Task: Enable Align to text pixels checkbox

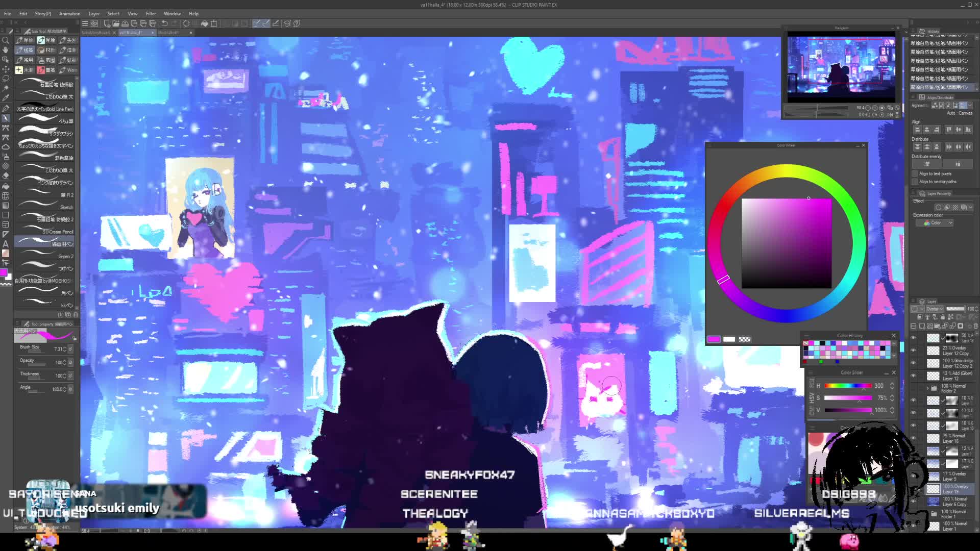Action: pos(915,174)
